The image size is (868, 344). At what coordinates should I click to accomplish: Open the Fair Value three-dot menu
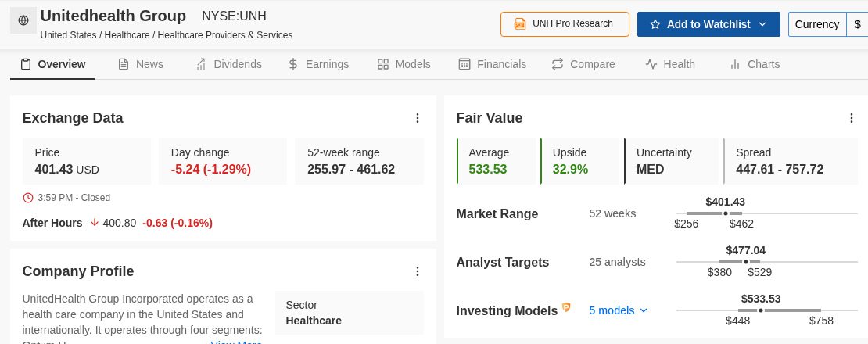[x=852, y=118]
